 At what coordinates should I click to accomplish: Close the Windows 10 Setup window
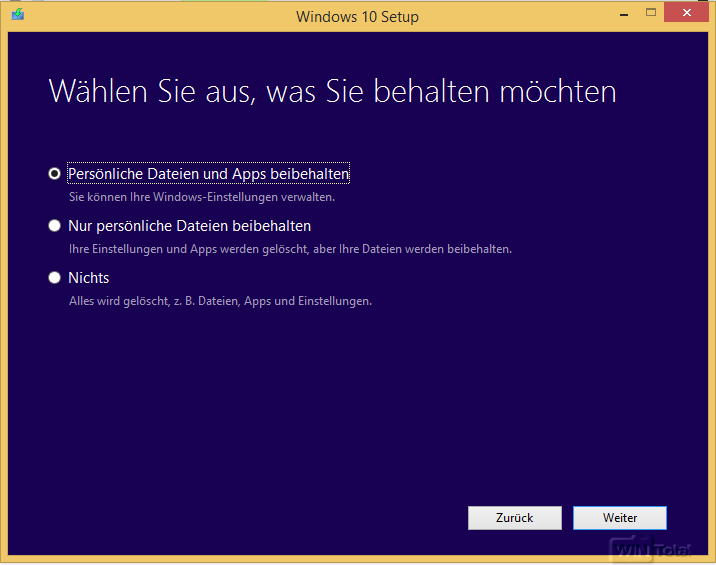pyautogui.click(x=686, y=12)
